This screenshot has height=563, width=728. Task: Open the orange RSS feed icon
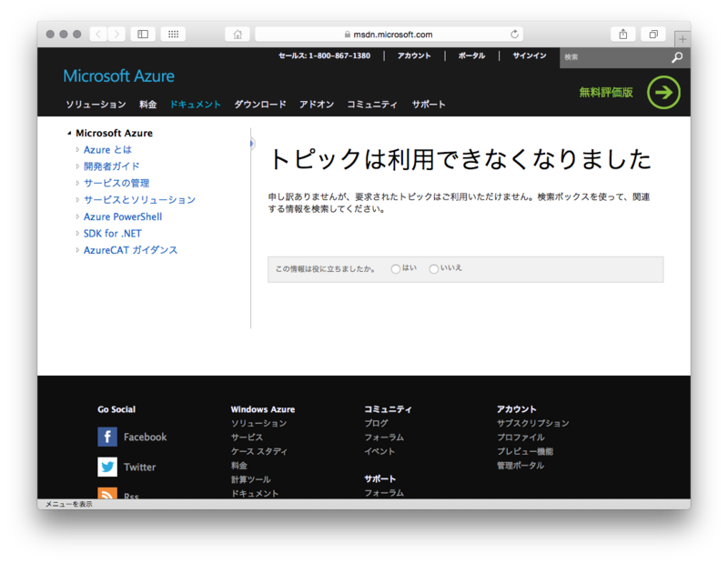coord(107,493)
